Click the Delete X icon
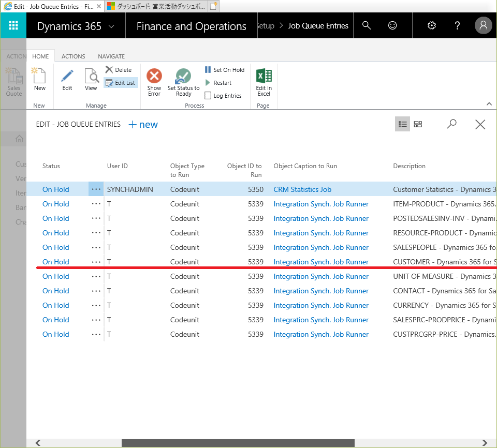The image size is (497, 448). click(x=109, y=69)
